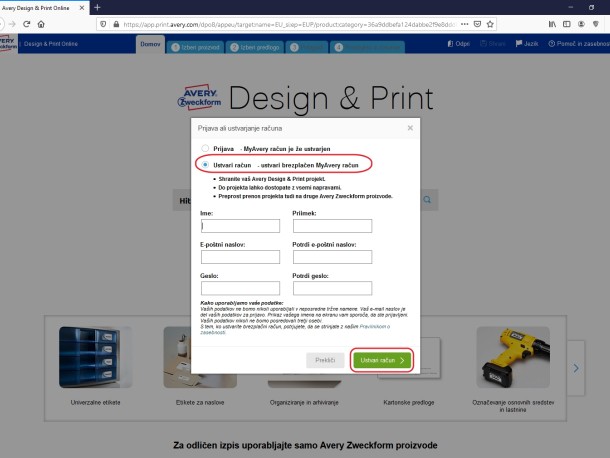Viewport: 610px width, 458px height.
Task: Click the padlock site info icon
Action: pos(116,24)
